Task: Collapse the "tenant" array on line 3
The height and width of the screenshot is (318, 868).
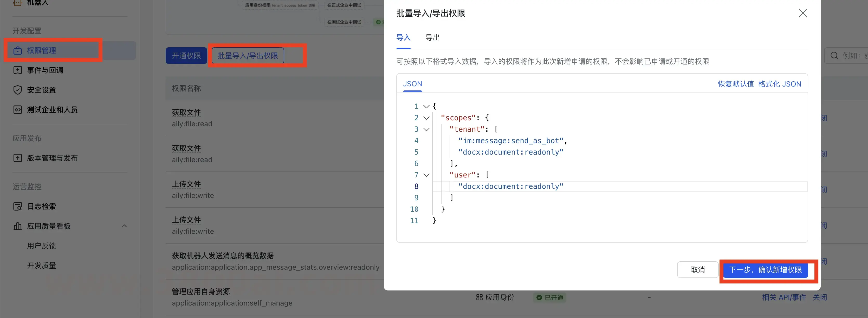Action: pyautogui.click(x=426, y=129)
